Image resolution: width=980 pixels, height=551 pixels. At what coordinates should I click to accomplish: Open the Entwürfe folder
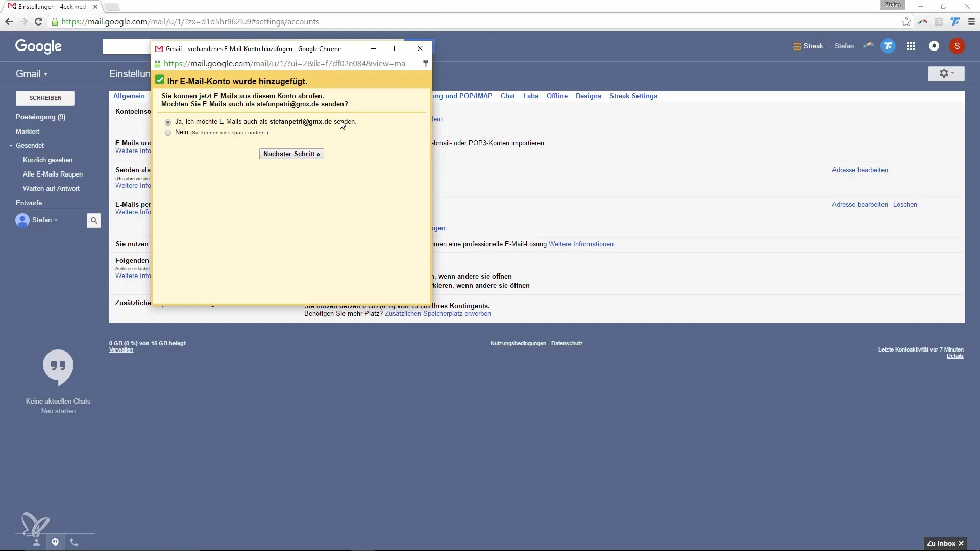29,203
